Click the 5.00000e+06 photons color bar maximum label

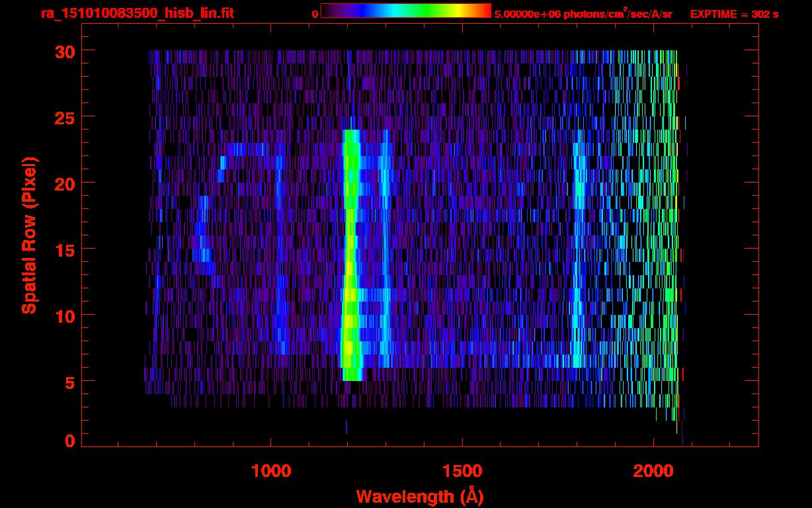(x=583, y=14)
